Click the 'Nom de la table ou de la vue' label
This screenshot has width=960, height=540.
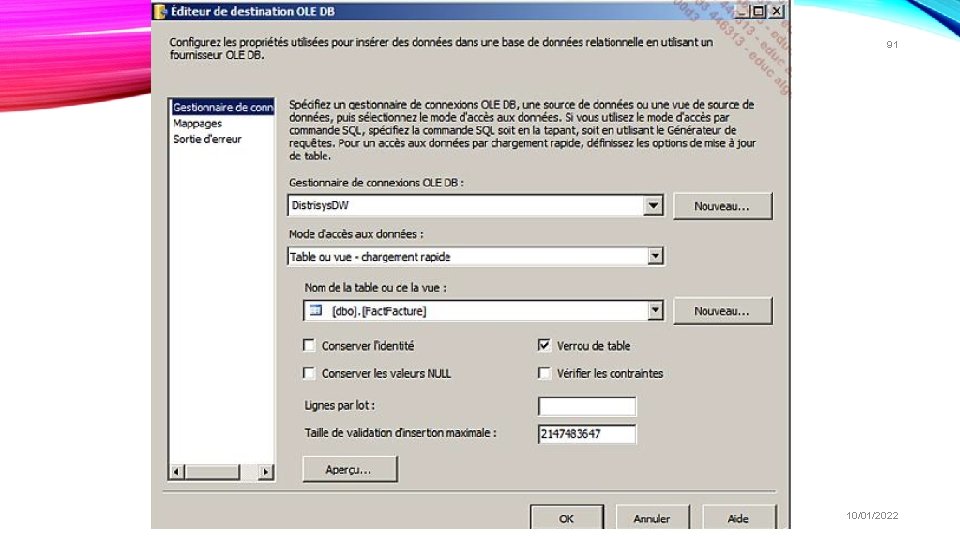[x=375, y=287]
